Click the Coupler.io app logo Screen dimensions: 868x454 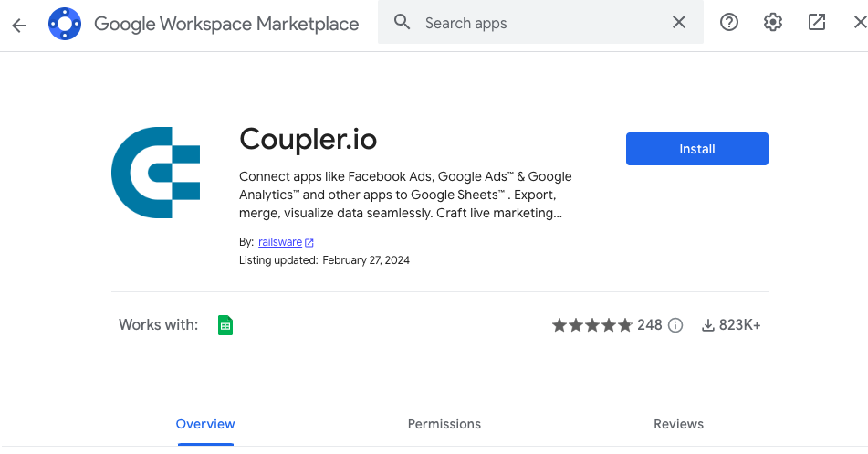(x=155, y=173)
